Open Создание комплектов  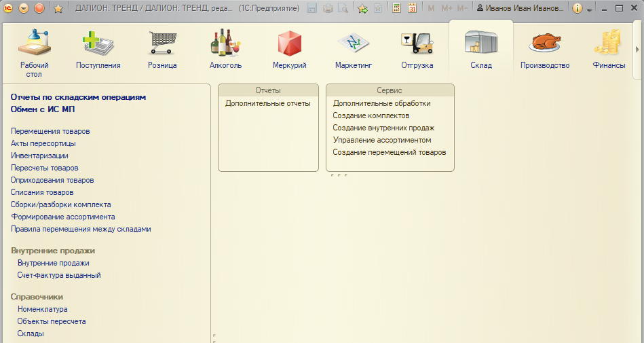coord(371,116)
